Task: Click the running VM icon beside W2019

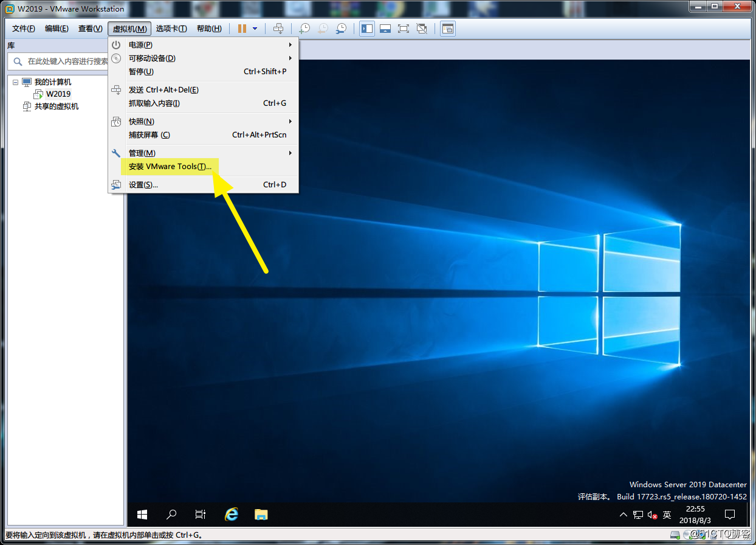Action: tap(38, 94)
